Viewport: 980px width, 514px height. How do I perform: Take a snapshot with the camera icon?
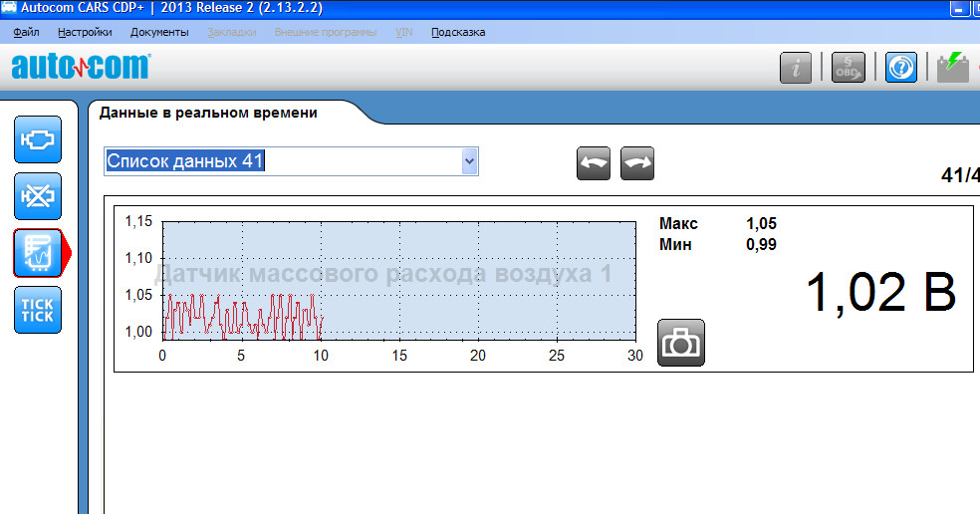pyautogui.click(x=680, y=343)
